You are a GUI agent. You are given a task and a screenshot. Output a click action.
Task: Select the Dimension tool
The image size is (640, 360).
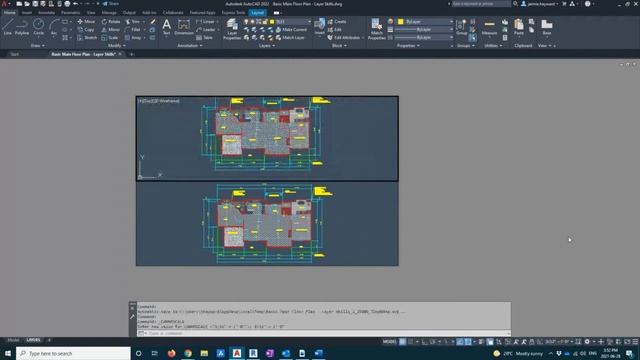184,27
